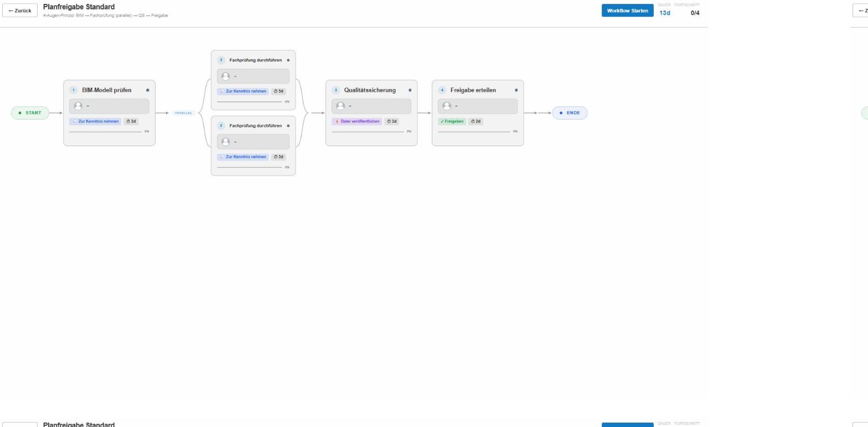Click assignee field in BIM-Modell prüfen card
This screenshot has height=427, width=868.
tap(109, 106)
